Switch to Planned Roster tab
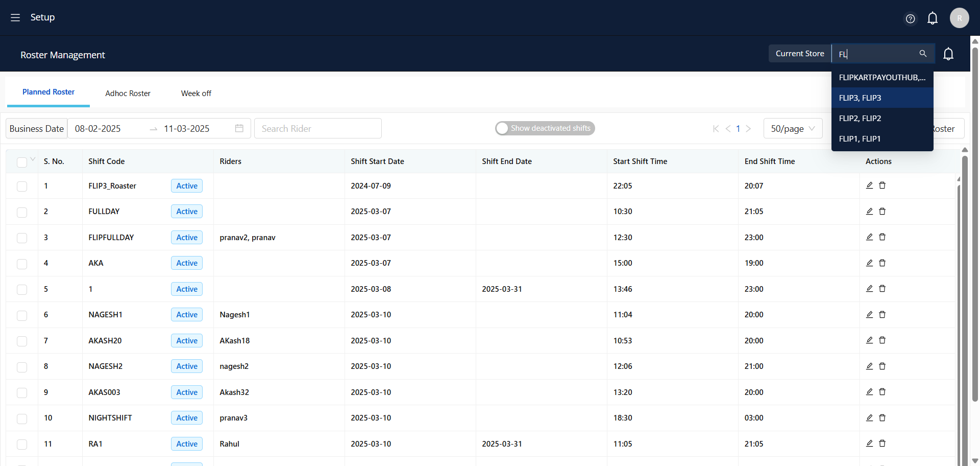Image resolution: width=980 pixels, height=466 pixels. pyautogui.click(x=48, y=92)
